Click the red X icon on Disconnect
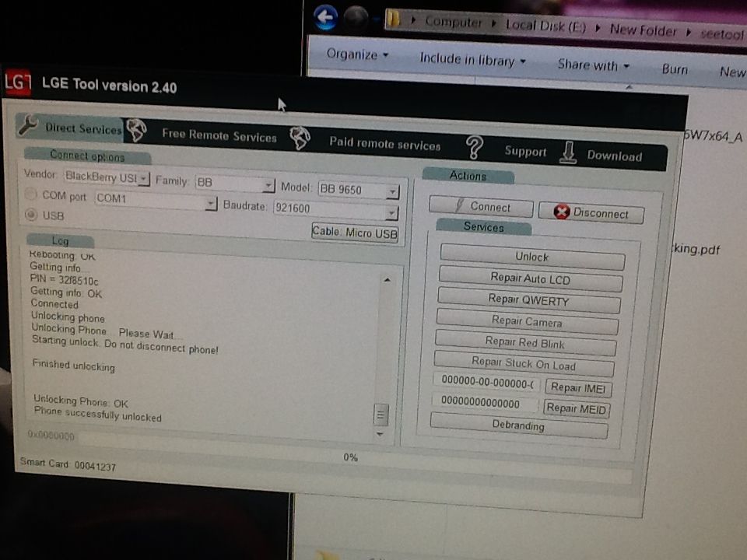The height and width of the screenshot is (560, 747). (x=562, y=211)
